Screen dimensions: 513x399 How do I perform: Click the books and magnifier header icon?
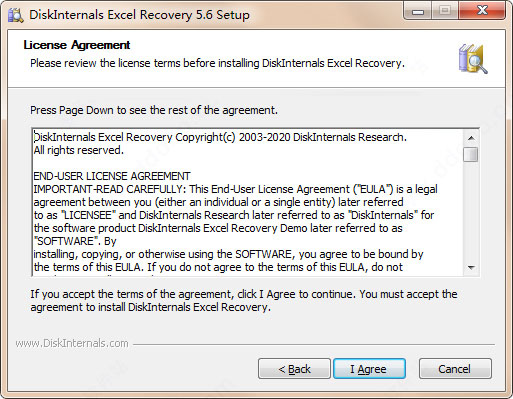pyautogui.click(x=472, y=59)
